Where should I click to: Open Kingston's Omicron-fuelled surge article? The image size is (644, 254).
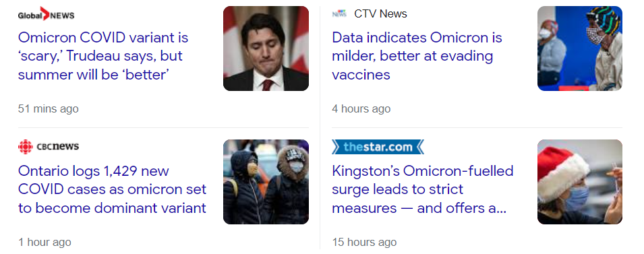click(x=423, y=189)
